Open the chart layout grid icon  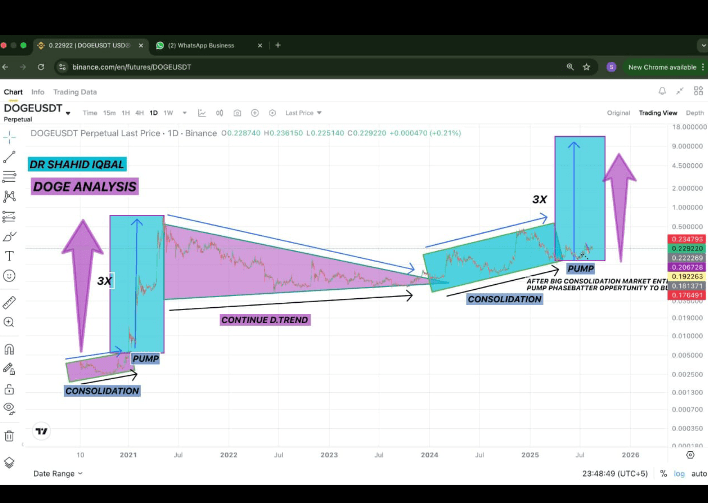(x=698, y=91)
